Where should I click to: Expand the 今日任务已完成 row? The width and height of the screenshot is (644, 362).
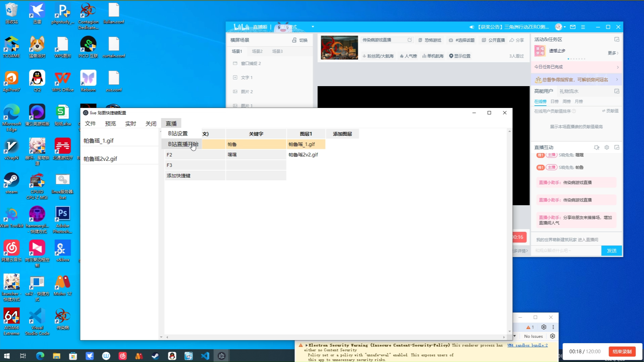576,67
